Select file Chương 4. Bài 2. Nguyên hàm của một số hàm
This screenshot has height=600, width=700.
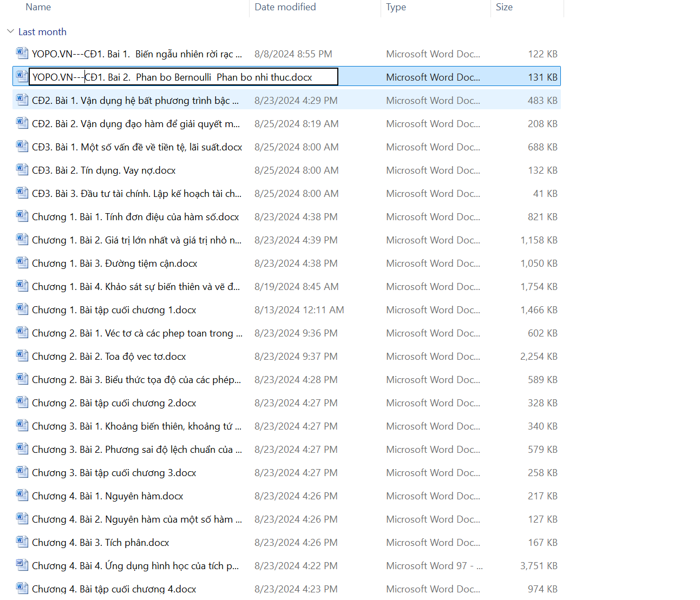click(x=137, y=519)
